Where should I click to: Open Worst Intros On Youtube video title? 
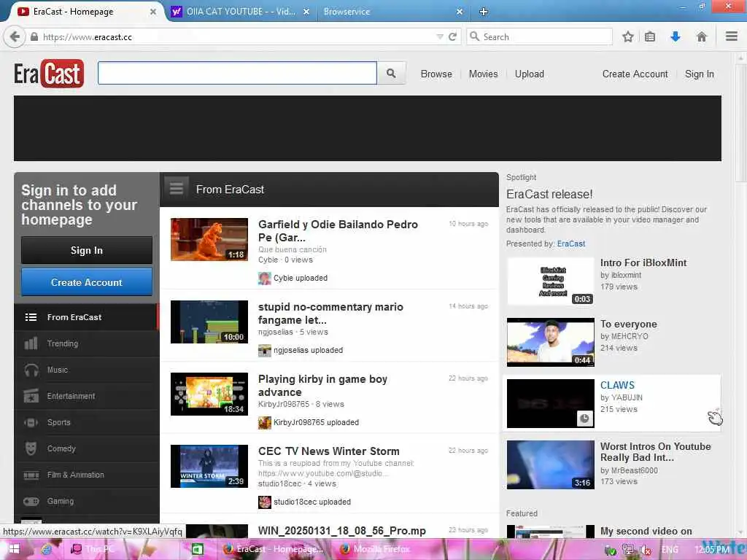(x=656, y=452)
